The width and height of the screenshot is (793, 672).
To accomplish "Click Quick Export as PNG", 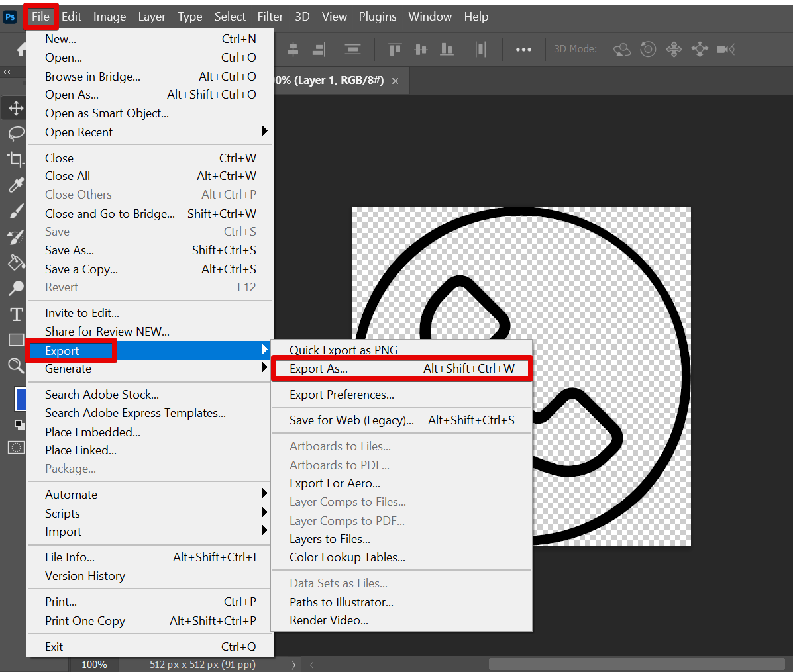I will (343, 350).
